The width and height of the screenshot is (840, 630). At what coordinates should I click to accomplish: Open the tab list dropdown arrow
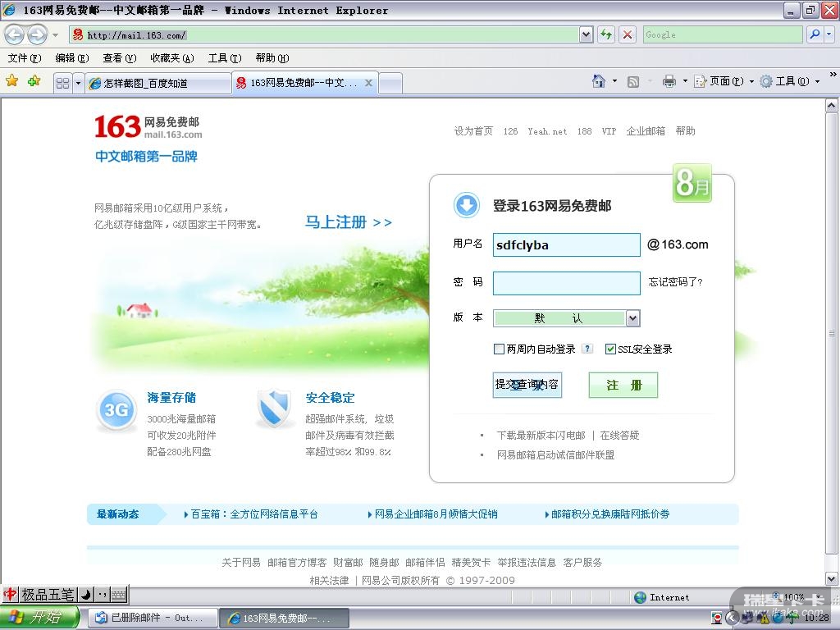pos(78,83)
